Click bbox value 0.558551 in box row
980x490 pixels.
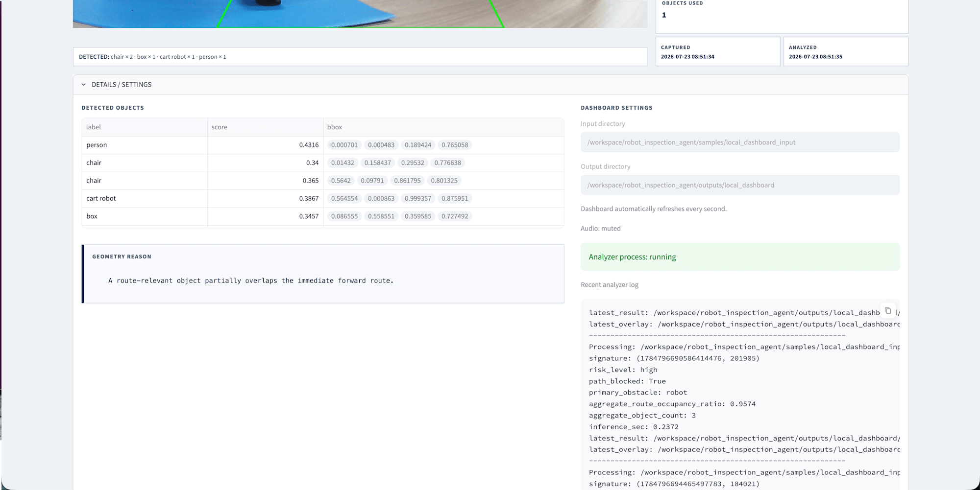[x=381, y=216]
